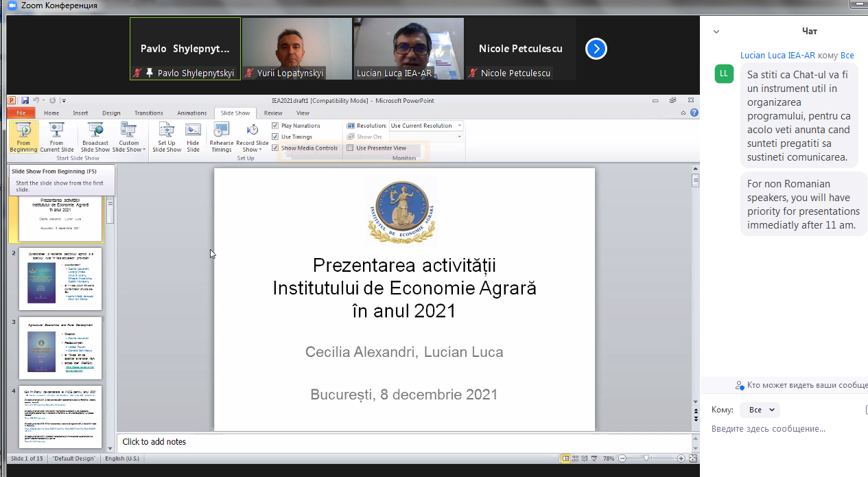The height and width of the screenshot is (477, 868).
Task: Select slide 2 thumbnail
Action: (x=60, y=279)
